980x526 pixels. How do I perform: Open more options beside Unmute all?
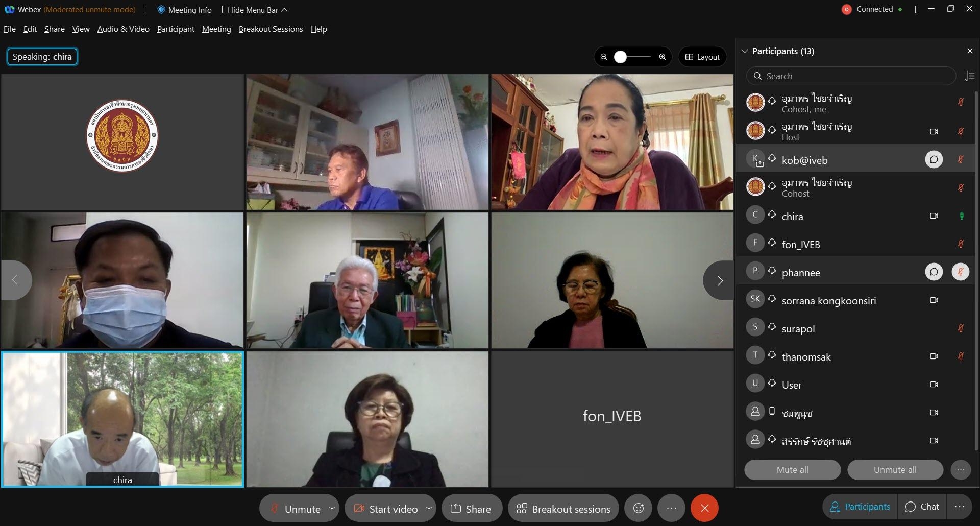click(x=961, y=470)
